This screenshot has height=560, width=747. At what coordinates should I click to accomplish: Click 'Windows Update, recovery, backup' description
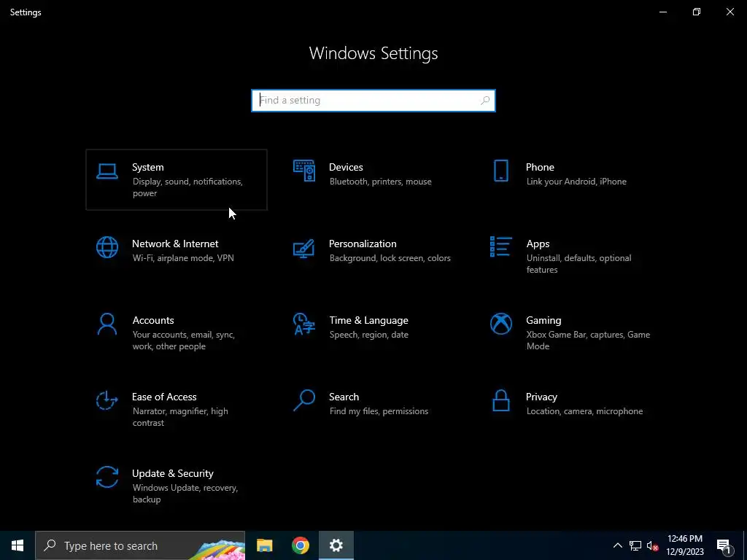point(185,494)
